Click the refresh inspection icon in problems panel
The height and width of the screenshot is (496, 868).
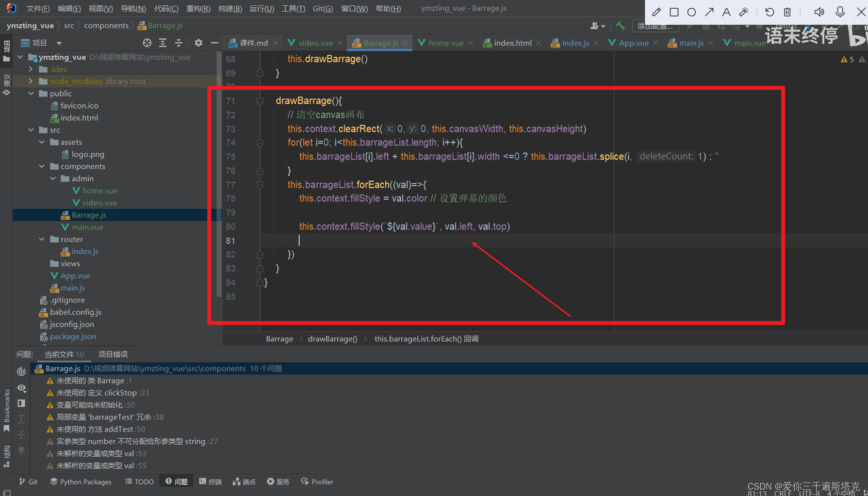(21, 372)
